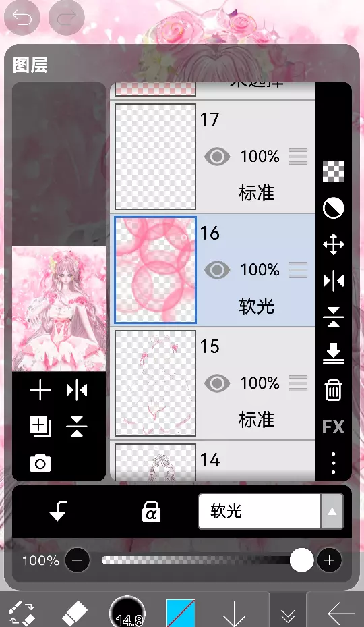The height and width of the screenshot is (627, 364).
Task: Toggle the alpha lock button
Action: [x=151, y=512]
